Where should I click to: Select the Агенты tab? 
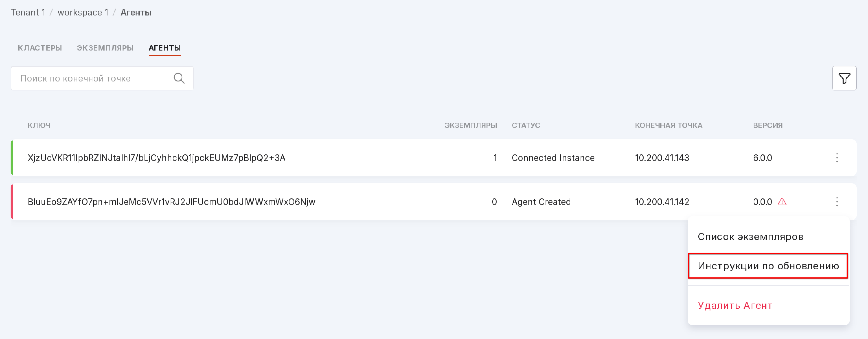164,48
